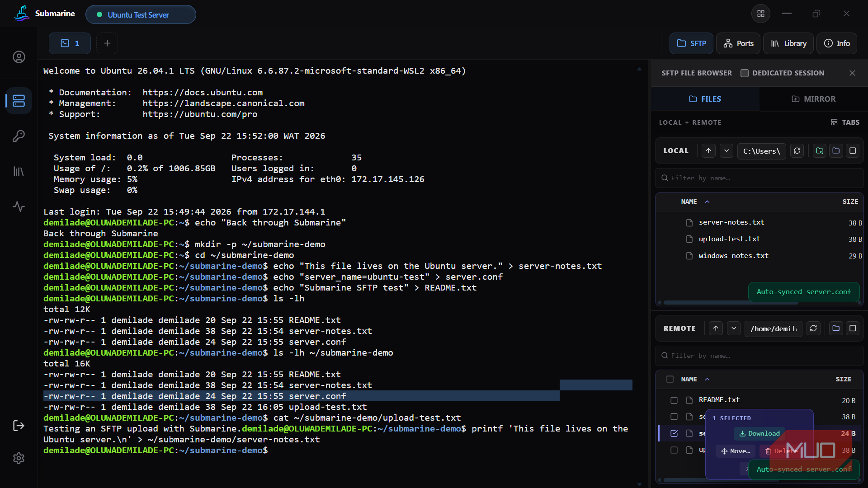The width and height of the screenshot is (868, 488).
Task: Click the square select toggle icon in LOCAL toolbar
Action: click(853, 151)
